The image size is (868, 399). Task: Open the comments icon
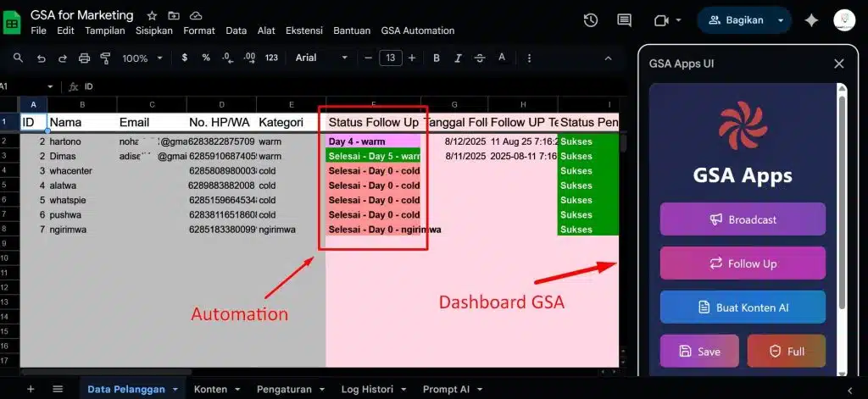625,20
